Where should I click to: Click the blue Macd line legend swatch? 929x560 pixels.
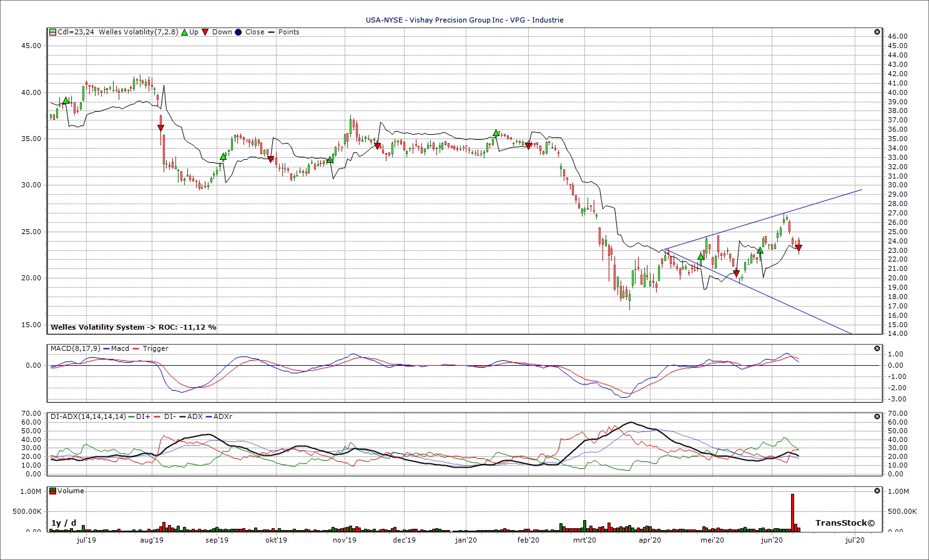107,348
